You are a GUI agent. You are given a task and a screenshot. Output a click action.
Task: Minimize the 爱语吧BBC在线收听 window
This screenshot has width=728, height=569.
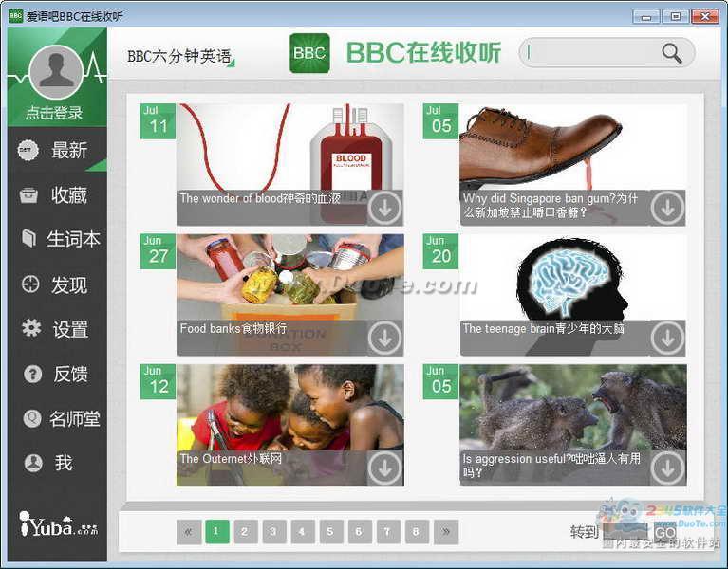click(646, 17)
